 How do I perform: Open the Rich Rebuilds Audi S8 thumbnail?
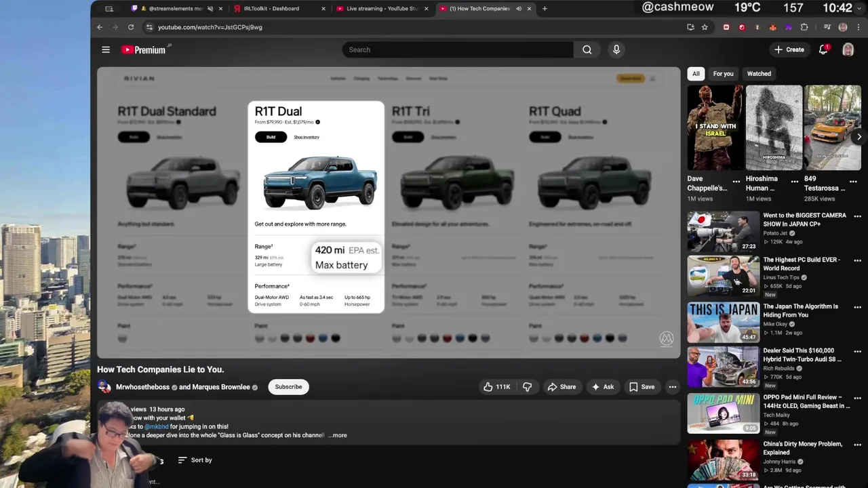click(723, 367)
